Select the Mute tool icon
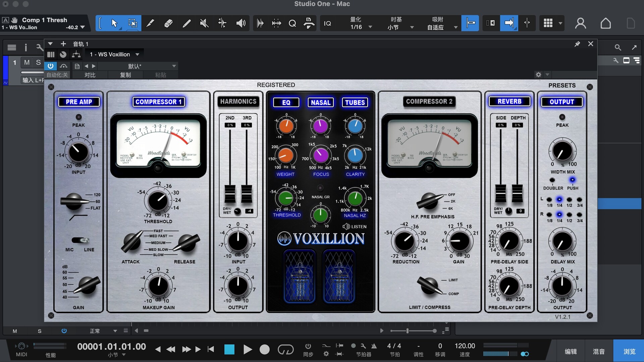Screen dimensions: 644x362 (204, 23)
